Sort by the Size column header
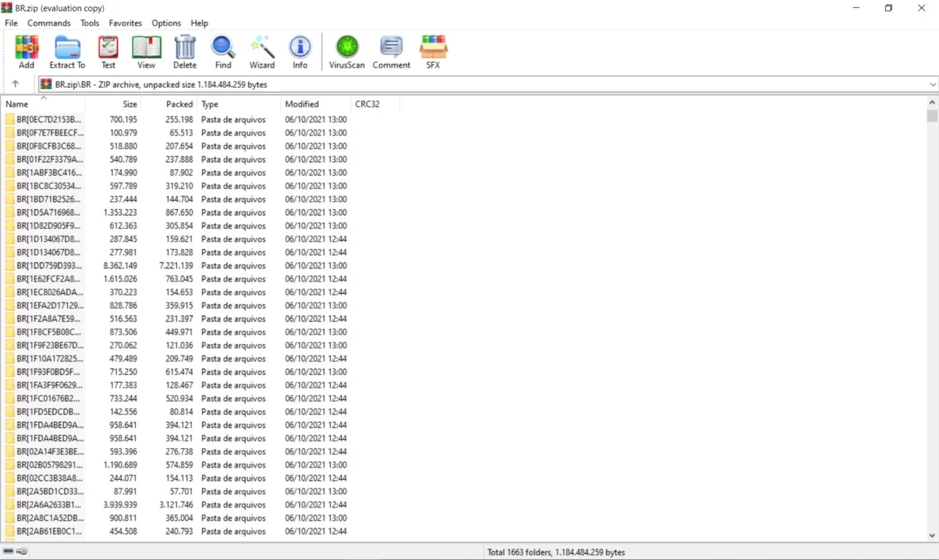The width and height of the screenshot is (939, 560). click(113, 104)
